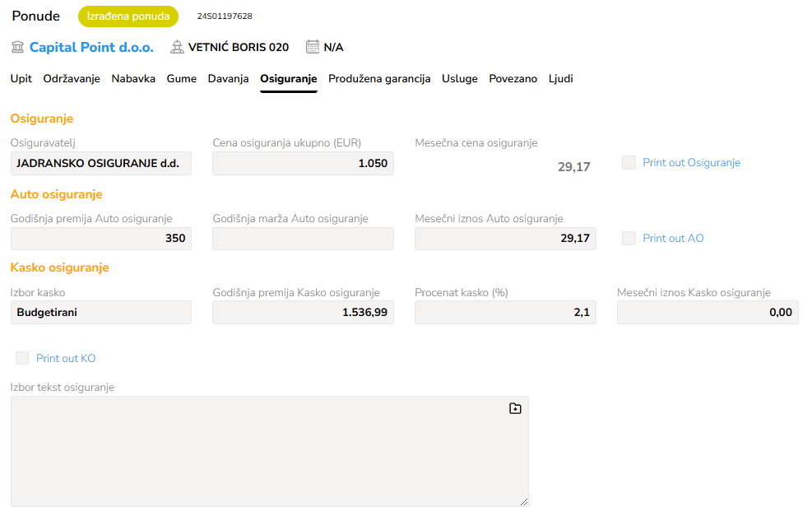Click the Procenat kasko percentage field
This screenshot has width=812, height=516.
(505, 313)
